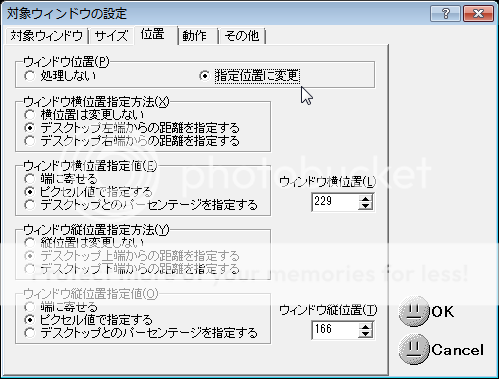Close the 対象ウィンドウの設定 dialog
Screen dimensions: 499x379
[478, 14]
